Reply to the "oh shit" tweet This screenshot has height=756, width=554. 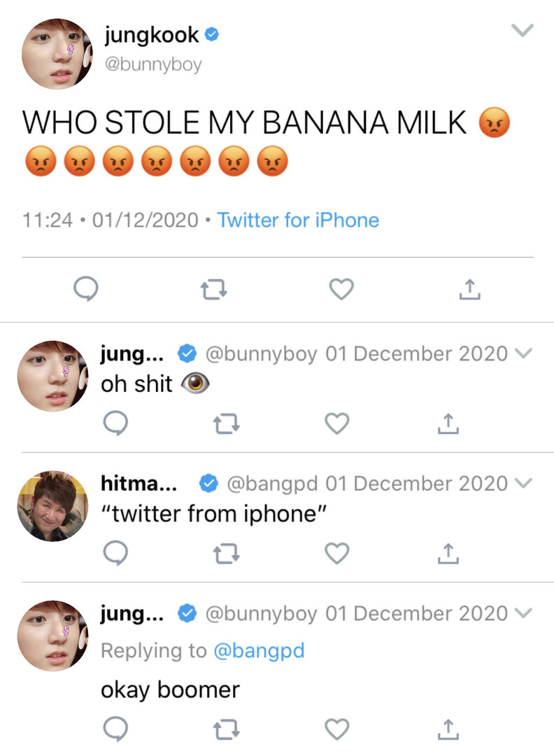click(115, 423)
